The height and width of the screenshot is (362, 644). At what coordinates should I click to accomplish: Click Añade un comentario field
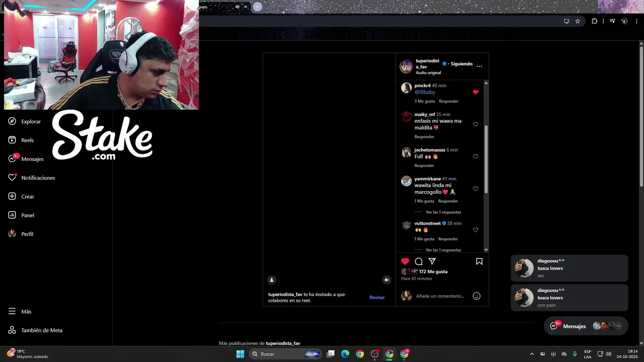[440, 296]
